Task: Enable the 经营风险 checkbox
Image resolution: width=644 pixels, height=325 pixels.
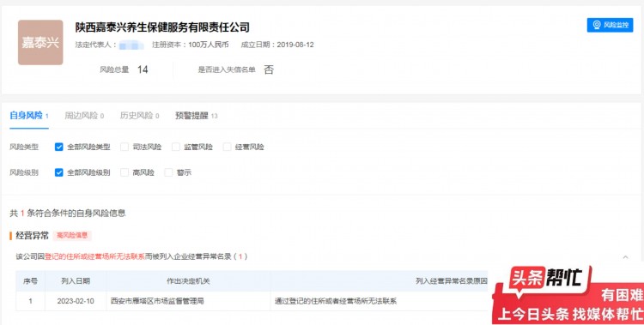Action: [x=228, y=147]
